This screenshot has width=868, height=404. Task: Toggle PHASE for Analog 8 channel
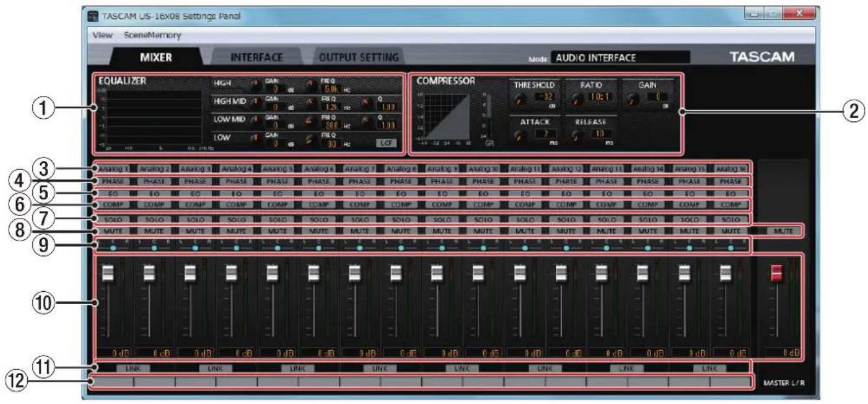(402, 182)
